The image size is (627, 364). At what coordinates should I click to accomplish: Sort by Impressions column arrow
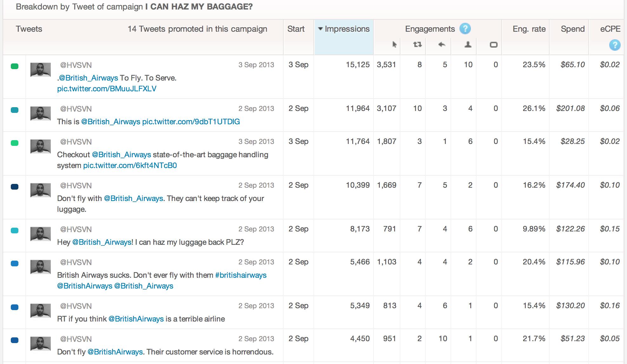[320, 29]
